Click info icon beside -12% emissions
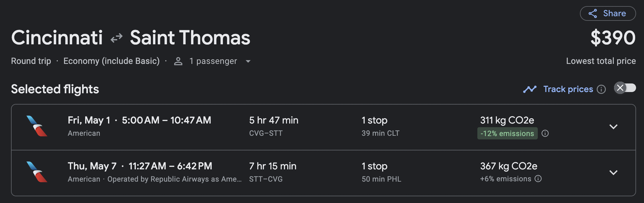Viewport: 644px width, 203px height. (x=545, y=133)
